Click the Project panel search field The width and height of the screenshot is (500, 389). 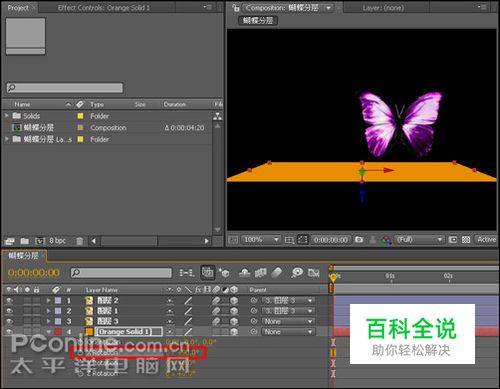[x=65, y=88]
